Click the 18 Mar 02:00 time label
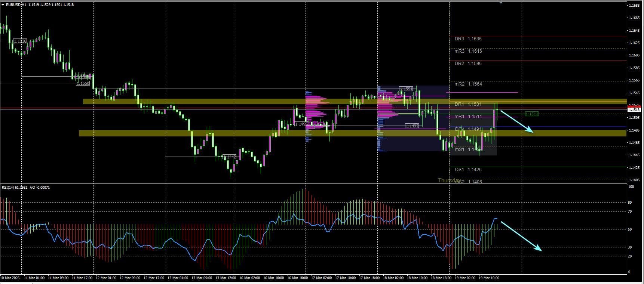The image size is (644, 284). [x=393, y=278]
